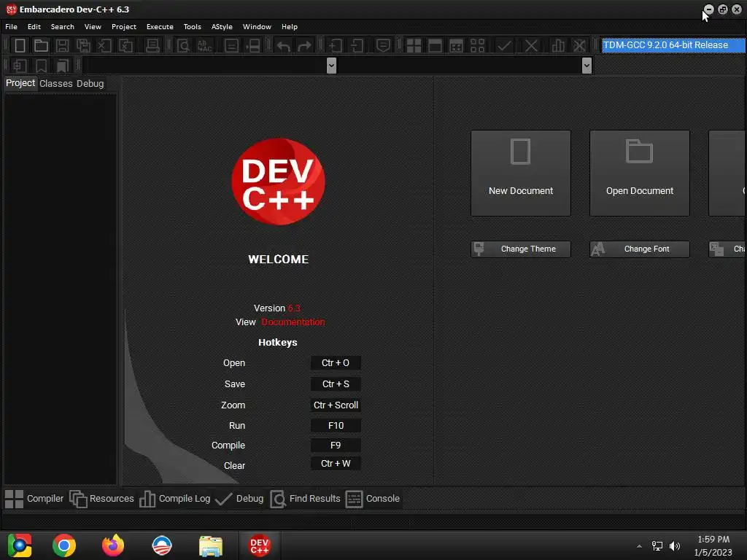
Task: Click the Insert snippet toolbar icon
Action: (x=20, y=66)
